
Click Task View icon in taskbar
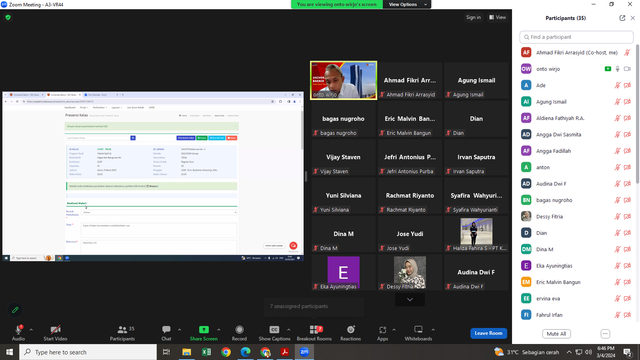coord(166,352)
